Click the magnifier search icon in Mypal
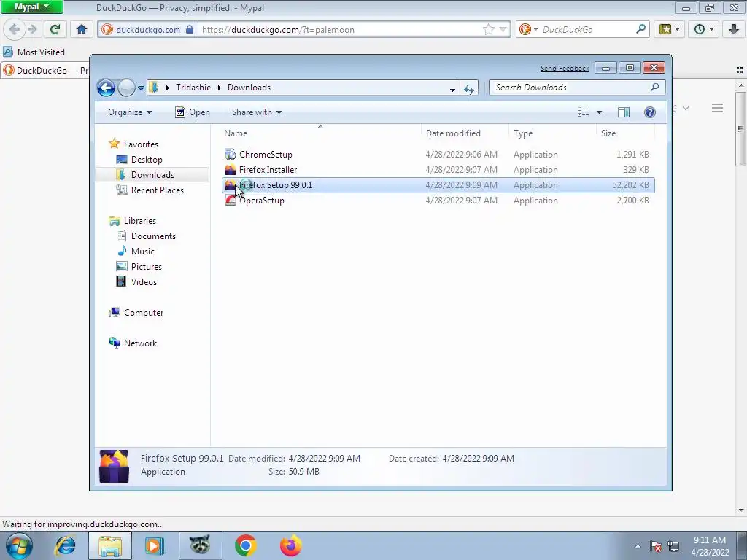Image resolution: width=747 pixels, height=560 pixels. (640, 29)
